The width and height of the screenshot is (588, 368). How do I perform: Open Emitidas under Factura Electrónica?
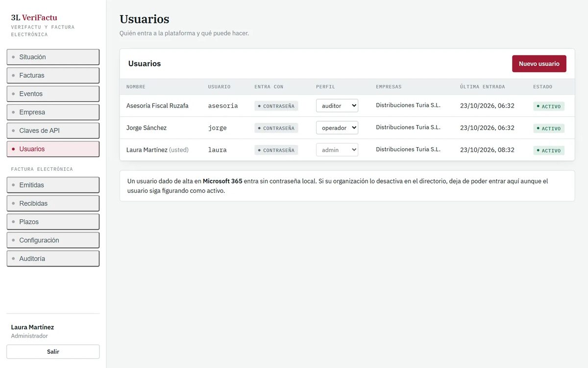[x=53, y=185]
